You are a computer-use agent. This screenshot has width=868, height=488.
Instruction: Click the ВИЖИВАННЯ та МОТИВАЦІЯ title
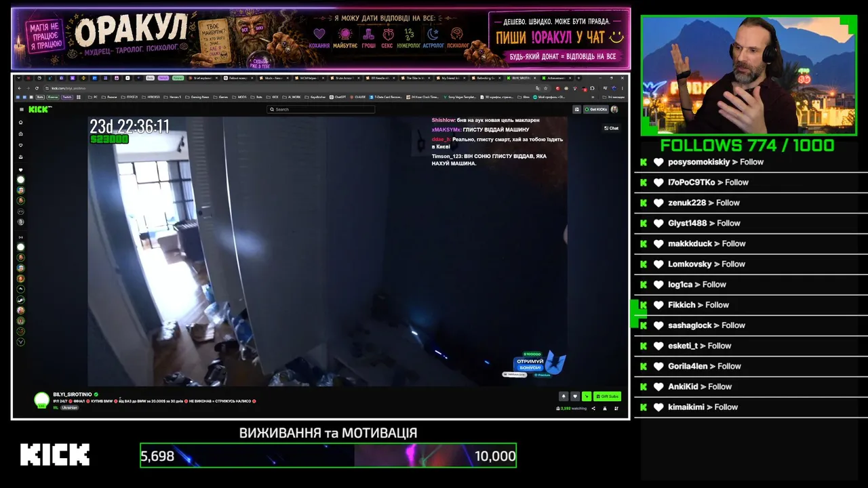point(328,433)
